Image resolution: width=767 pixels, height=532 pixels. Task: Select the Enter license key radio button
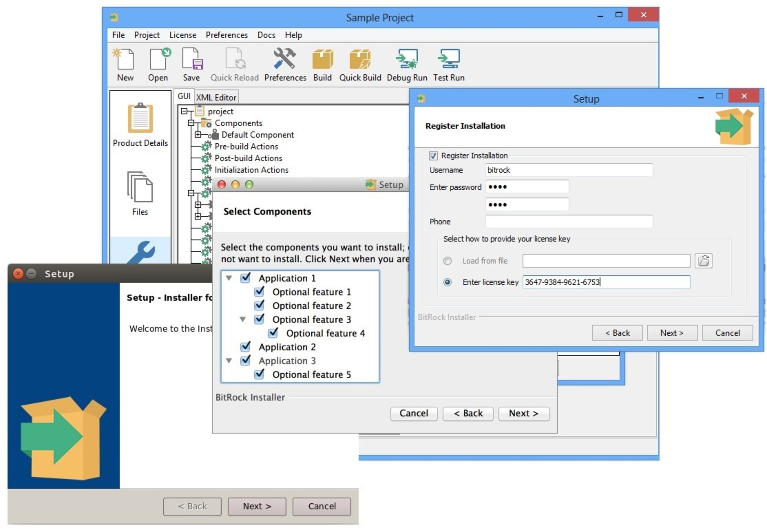point(447,282)
